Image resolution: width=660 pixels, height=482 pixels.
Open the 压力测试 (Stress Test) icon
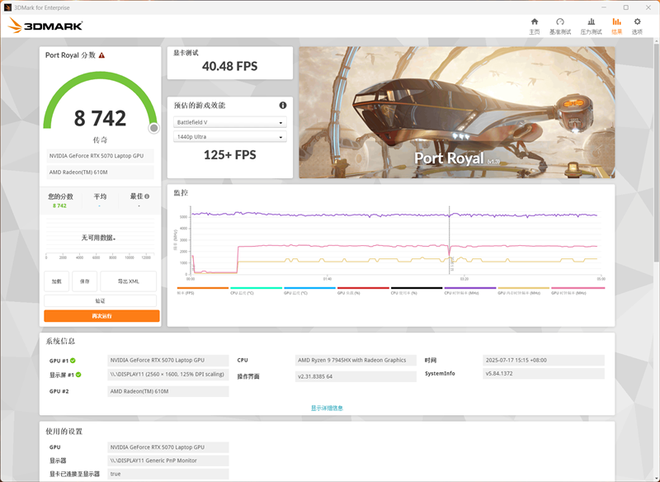[591, 26]
